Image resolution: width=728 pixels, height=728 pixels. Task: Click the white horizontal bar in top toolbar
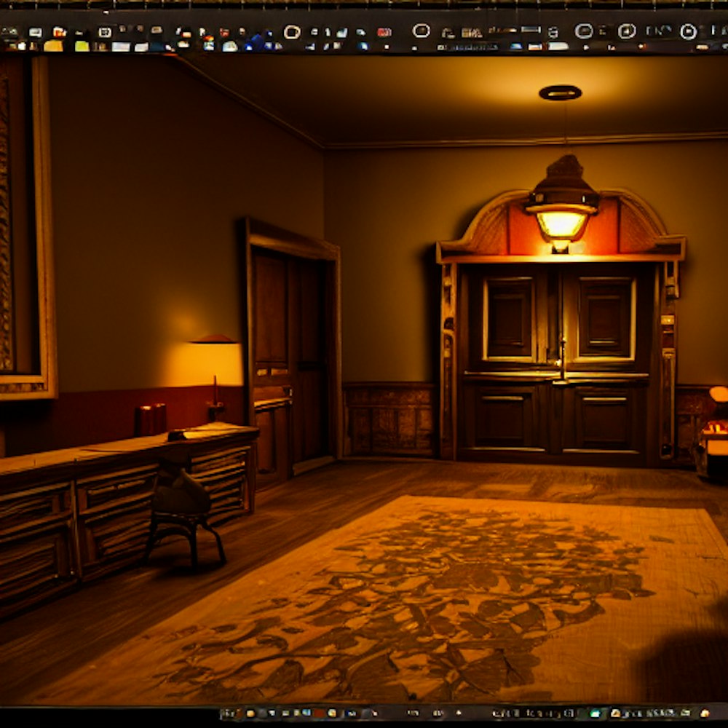point(530,30)
